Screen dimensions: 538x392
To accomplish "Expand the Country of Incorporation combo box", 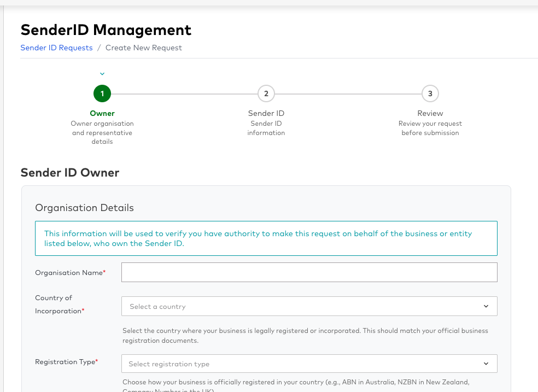I will [309, 306].
